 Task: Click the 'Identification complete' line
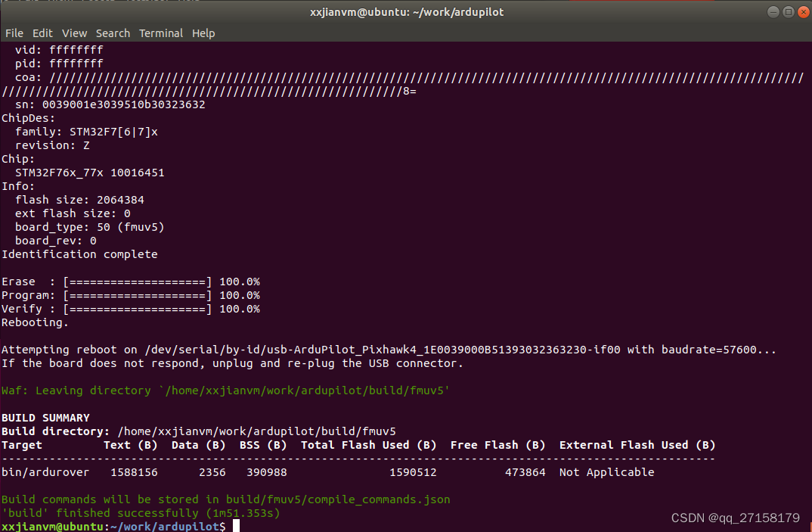coord(79,254)
